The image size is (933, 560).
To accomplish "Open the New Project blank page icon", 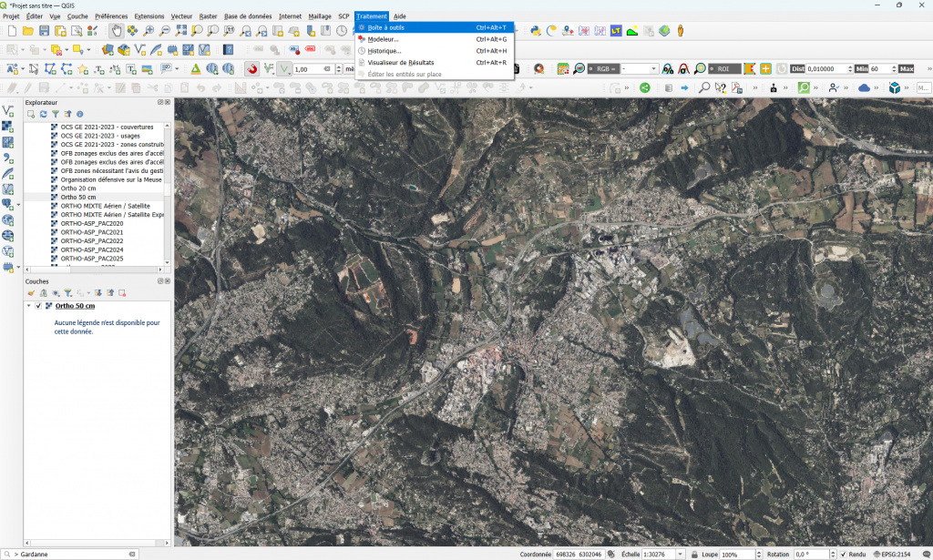I will click(13, 31).
